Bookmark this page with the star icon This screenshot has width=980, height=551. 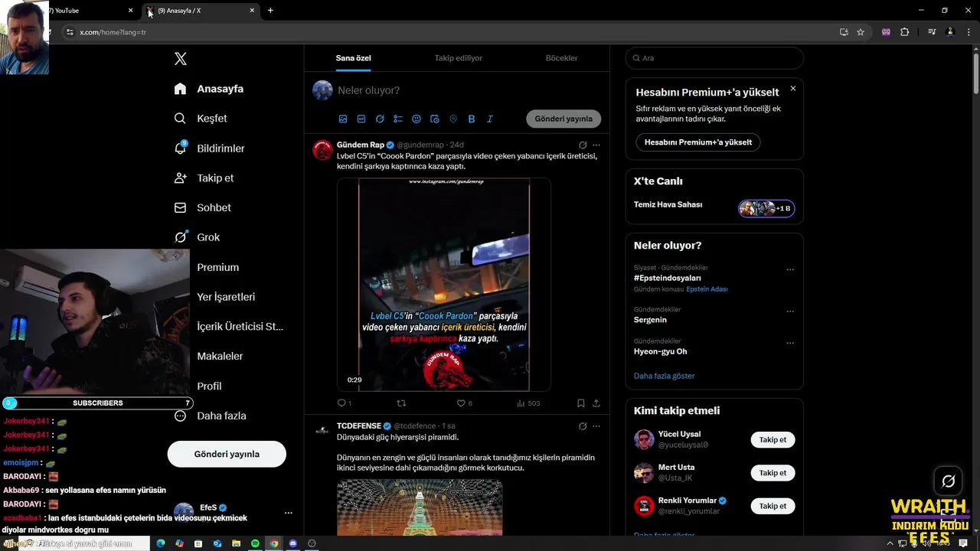[861, 32]
